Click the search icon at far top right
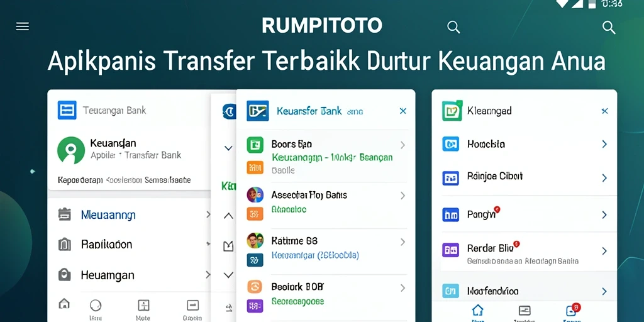Viewport: 644px width, 322px height. (x=609, y=28)
